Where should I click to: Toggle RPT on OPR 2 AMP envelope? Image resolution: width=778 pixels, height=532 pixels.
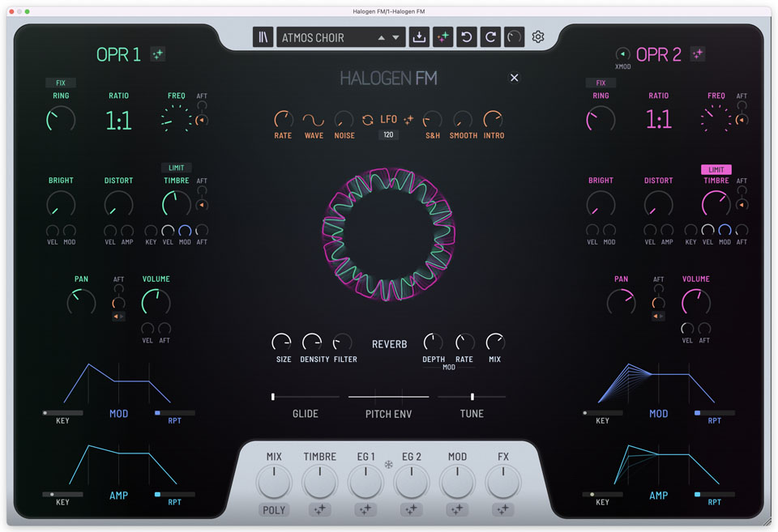coord(715,494)
